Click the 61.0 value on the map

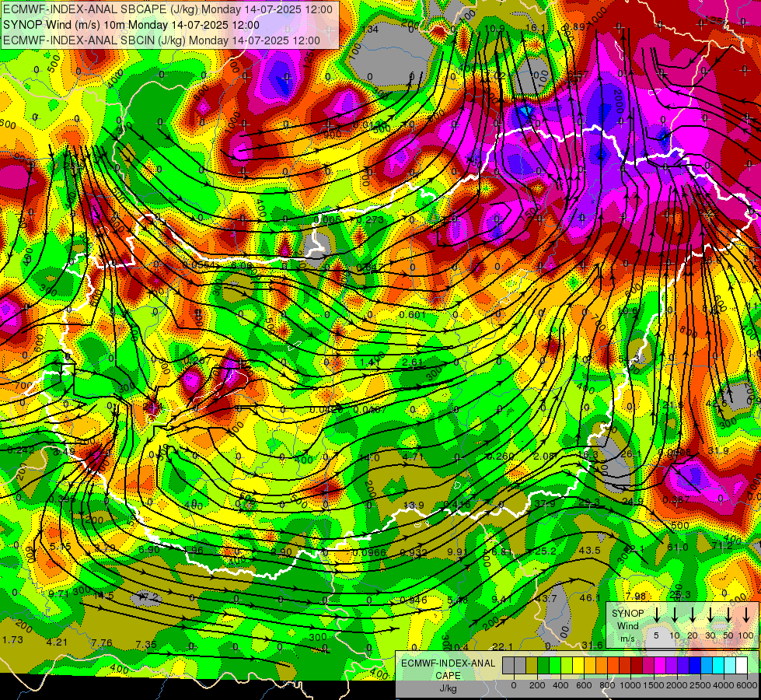pos(678,548)
